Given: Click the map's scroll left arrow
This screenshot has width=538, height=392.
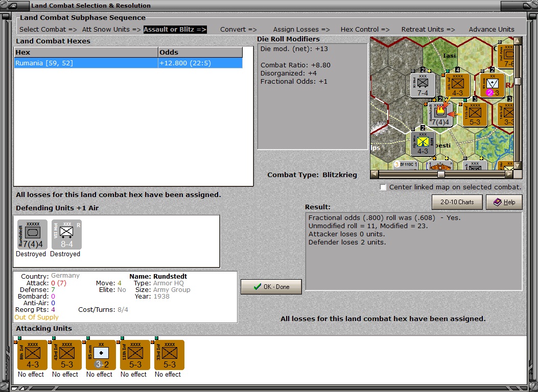Looking at the screenshot, I should pos(375,174).
